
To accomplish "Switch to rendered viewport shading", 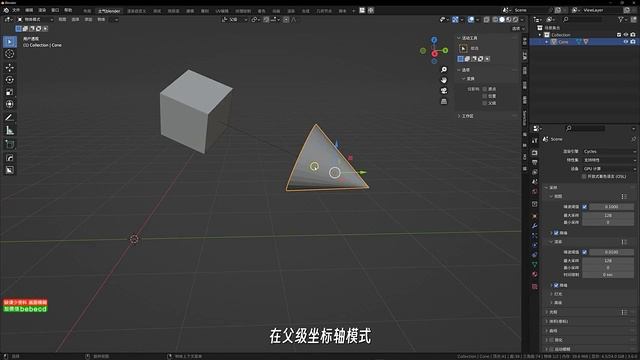I will click(516, 19).
